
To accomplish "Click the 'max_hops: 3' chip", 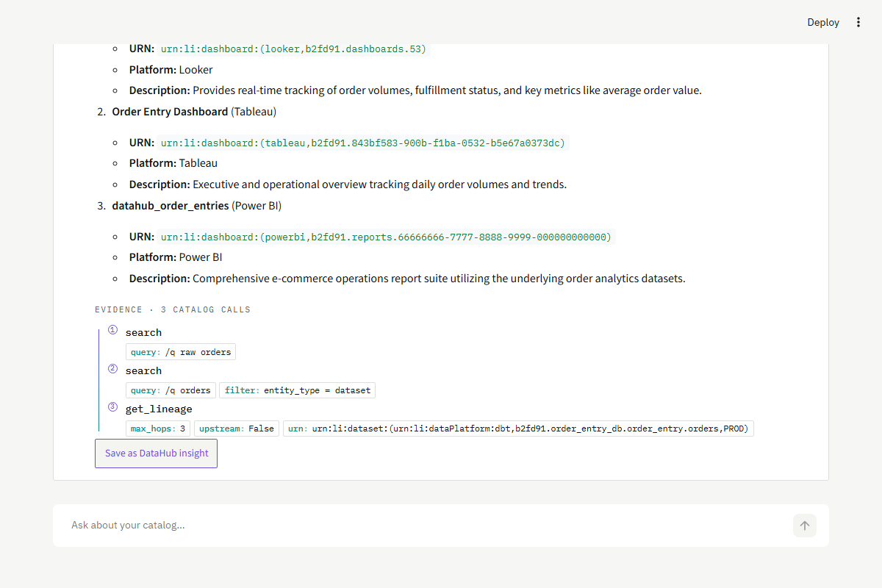I will point(158,429).
